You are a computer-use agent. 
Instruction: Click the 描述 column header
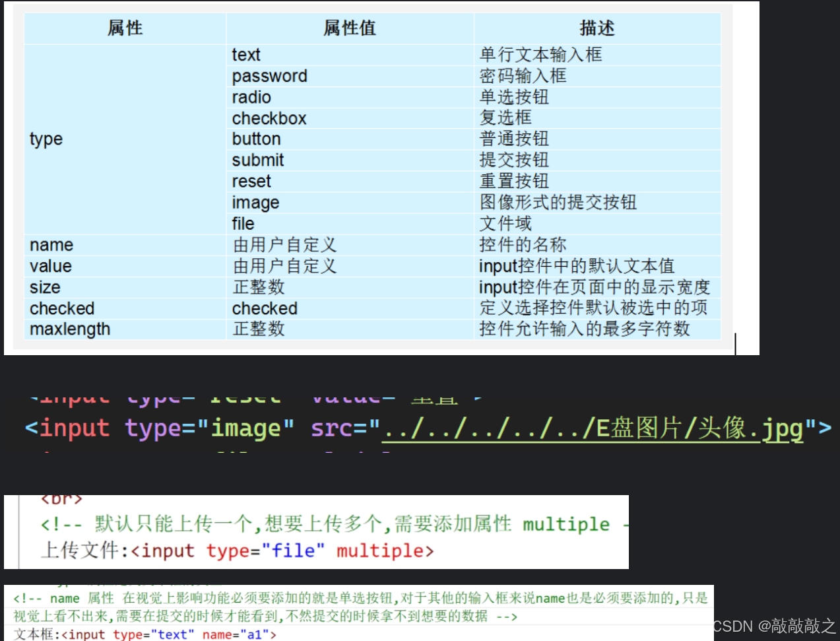click(596, 28)
